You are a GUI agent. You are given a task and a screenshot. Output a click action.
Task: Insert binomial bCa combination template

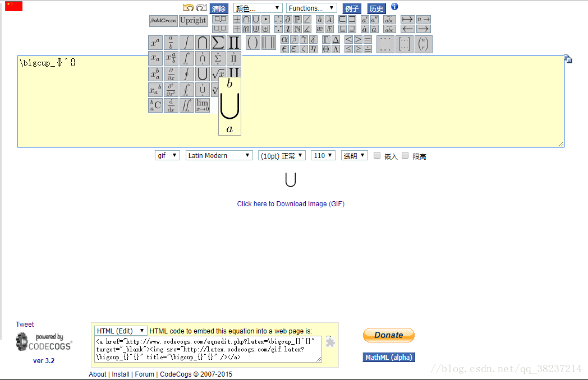pyautogui.click(x=155, y=105)
